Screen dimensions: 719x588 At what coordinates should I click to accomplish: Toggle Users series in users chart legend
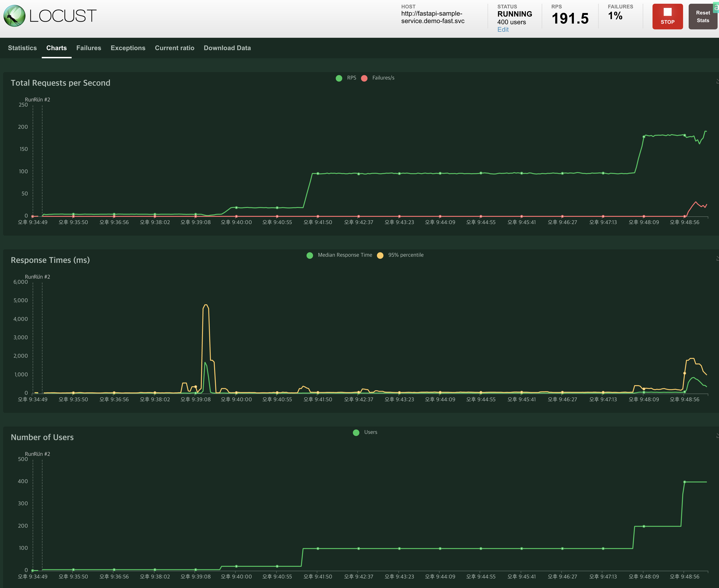[x=365, y=432]
